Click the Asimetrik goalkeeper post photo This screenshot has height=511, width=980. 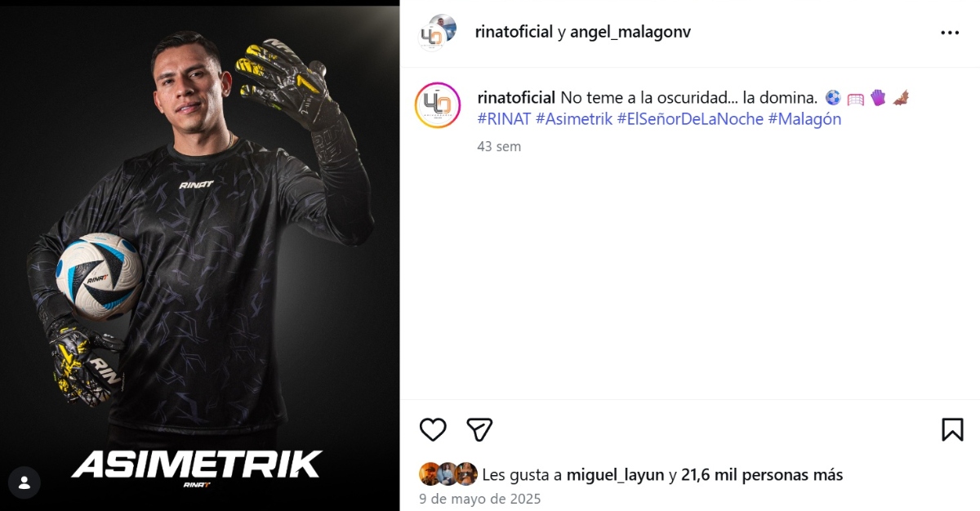pos(200,255)
